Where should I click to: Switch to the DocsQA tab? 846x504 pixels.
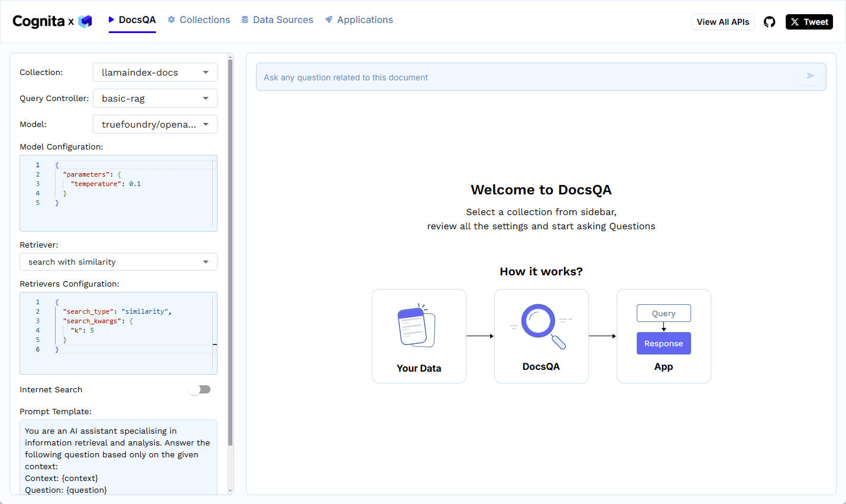click(x=132, y=20)
